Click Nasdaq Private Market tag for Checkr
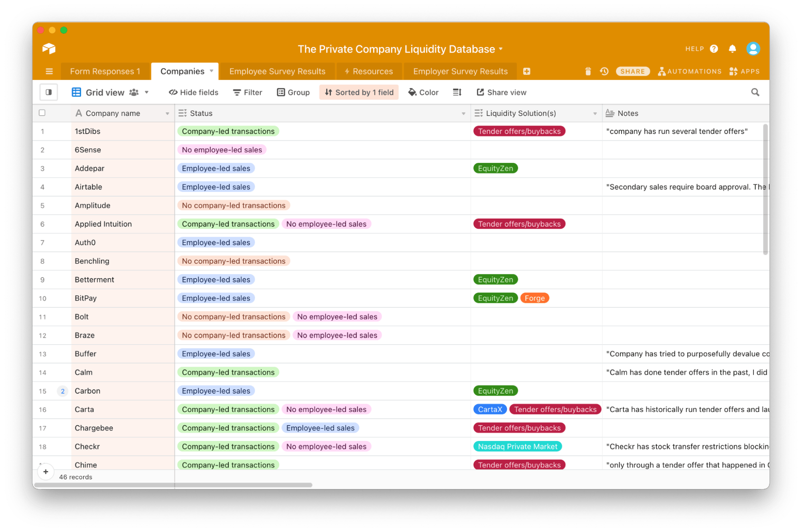Viewport: 802px width, 532px height. [x=518, y=447]
